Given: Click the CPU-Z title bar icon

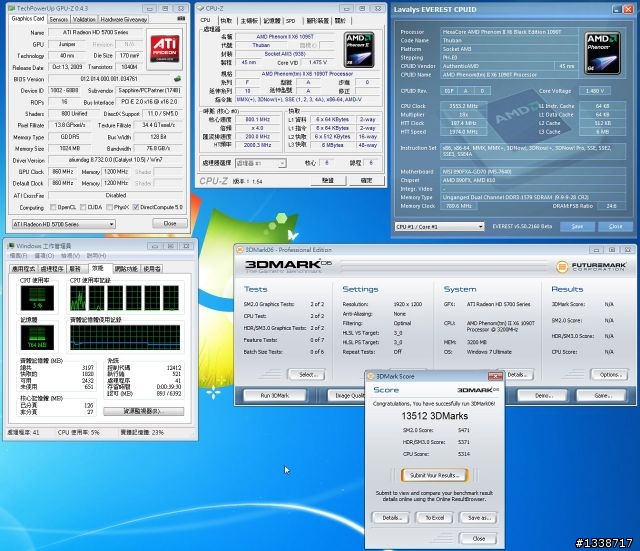Looking at the screenshot, I should [200, 8].
